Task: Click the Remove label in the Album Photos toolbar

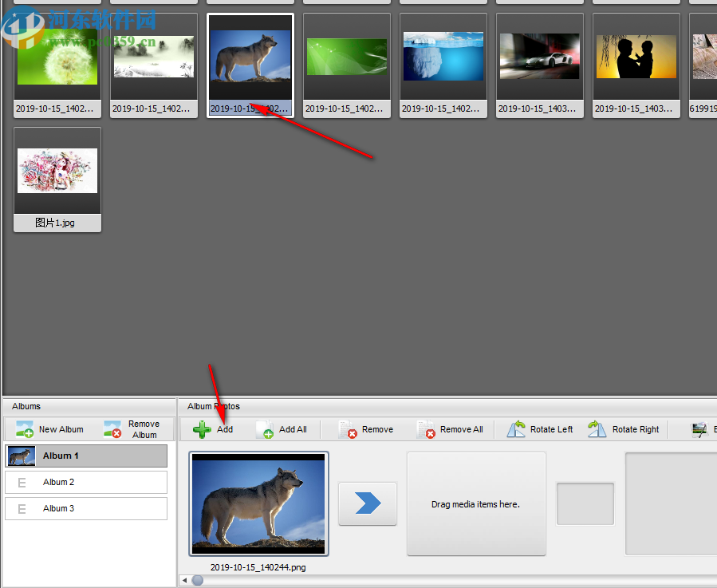Action: pyautogui.click(x=377, y=429)
